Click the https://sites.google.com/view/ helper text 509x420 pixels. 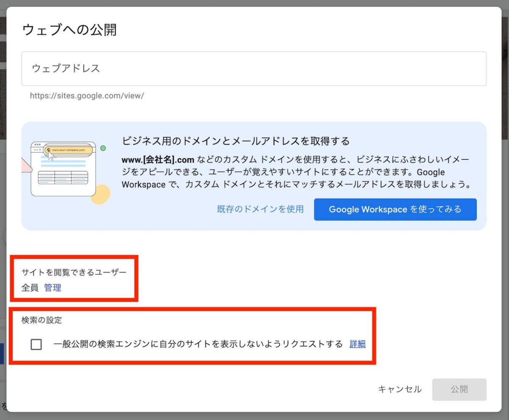87,96
